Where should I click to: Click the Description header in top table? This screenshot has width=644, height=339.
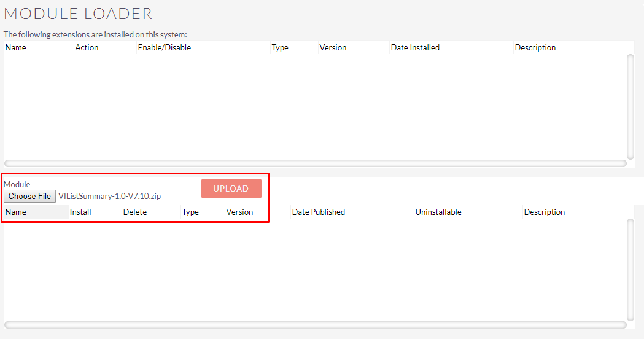535,48
